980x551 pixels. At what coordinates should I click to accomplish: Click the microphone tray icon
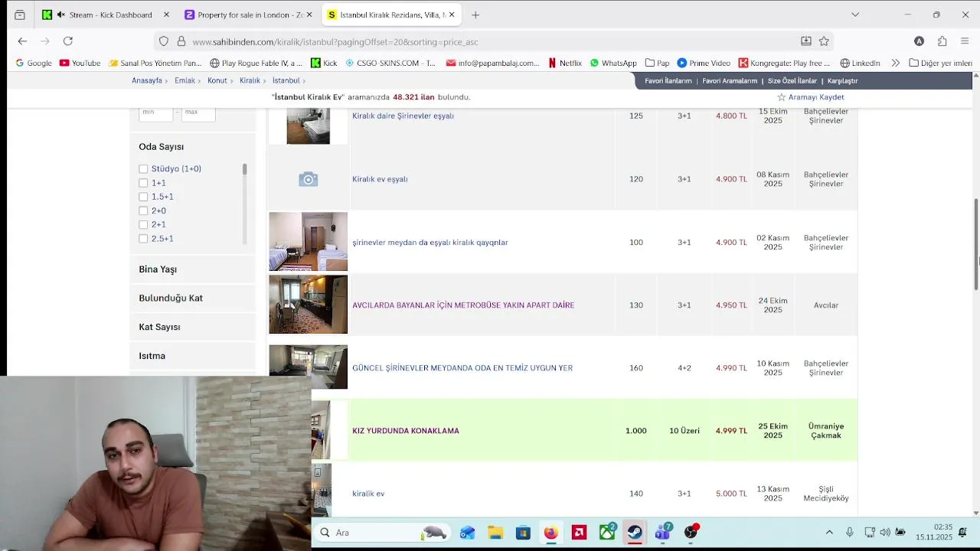849,533
